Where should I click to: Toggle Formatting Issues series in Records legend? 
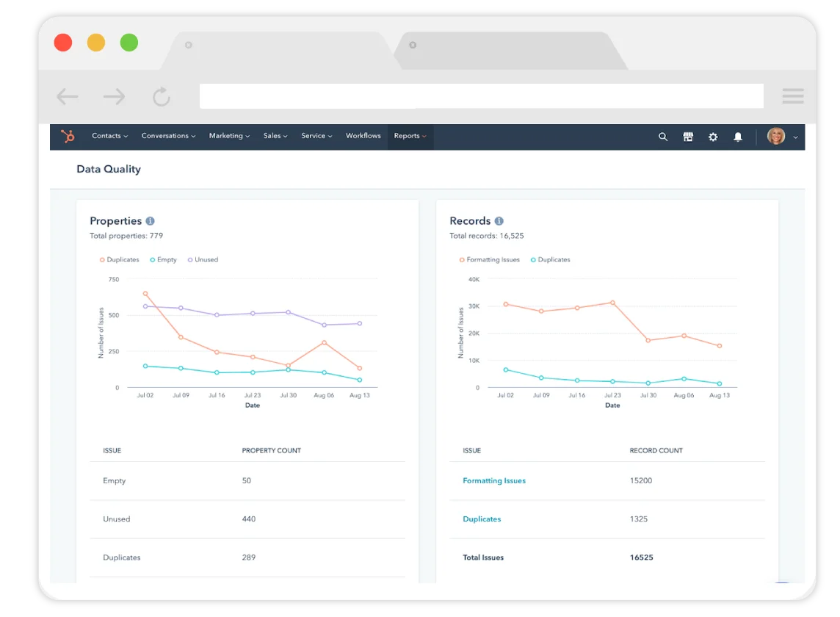pyautogui.click(x=490, y=259)
